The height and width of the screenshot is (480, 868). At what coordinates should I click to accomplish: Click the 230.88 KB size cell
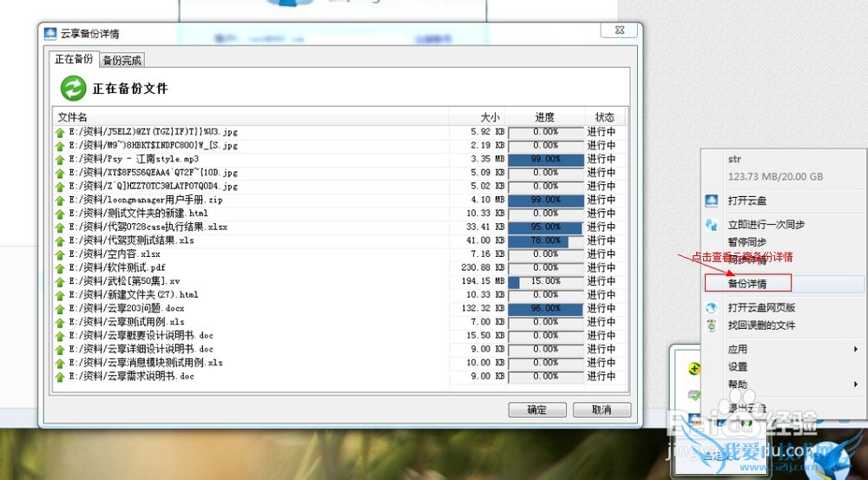click(483, 268)
